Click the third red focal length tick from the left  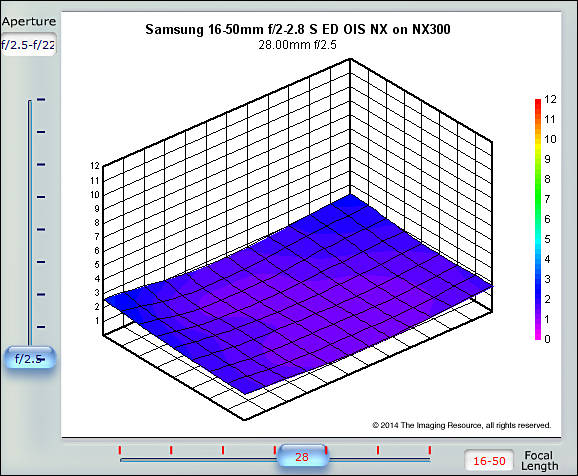(x=223, y=450)
